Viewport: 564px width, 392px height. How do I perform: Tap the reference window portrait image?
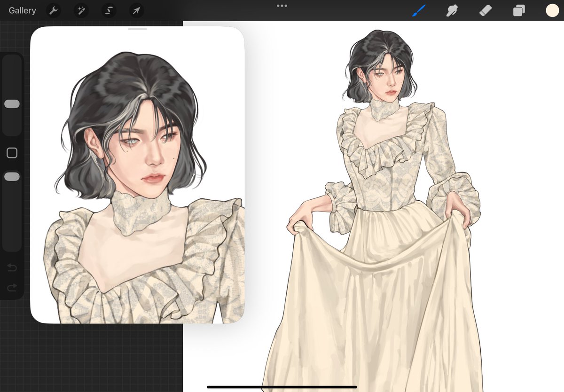click(x=137, y=175)
